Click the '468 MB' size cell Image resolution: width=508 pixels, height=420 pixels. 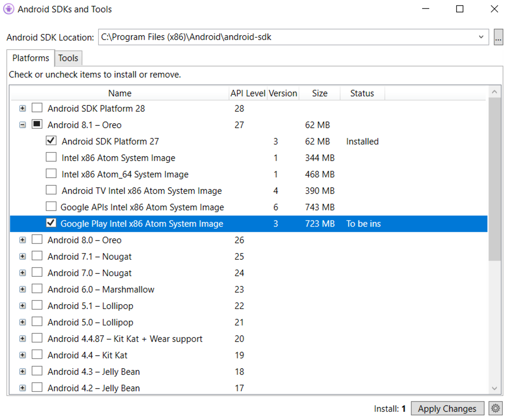320,174
